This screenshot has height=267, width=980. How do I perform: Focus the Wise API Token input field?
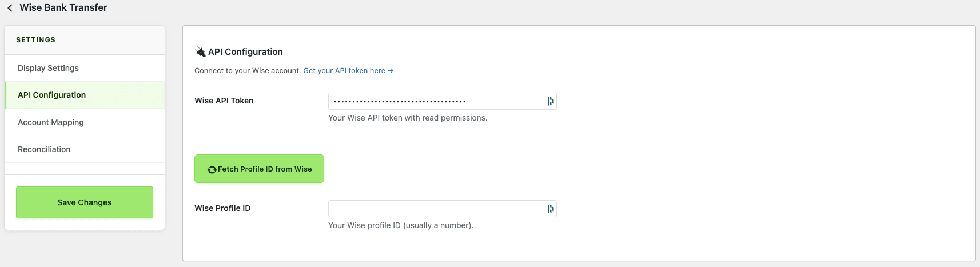(x=435, y=101)
